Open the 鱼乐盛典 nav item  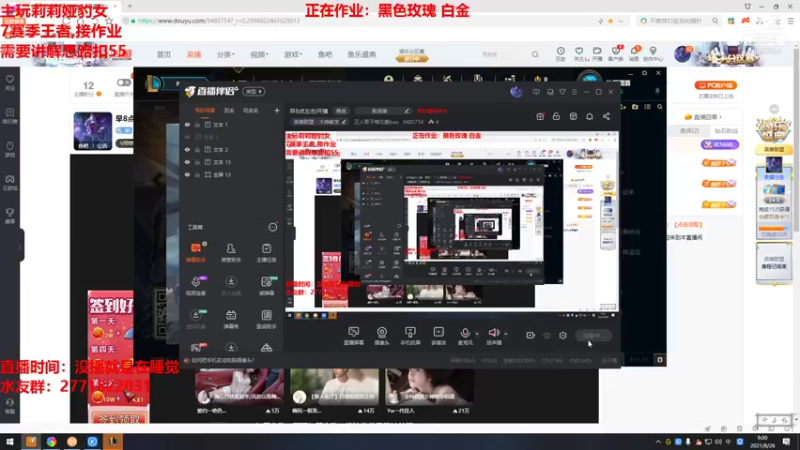pos(362,54)
